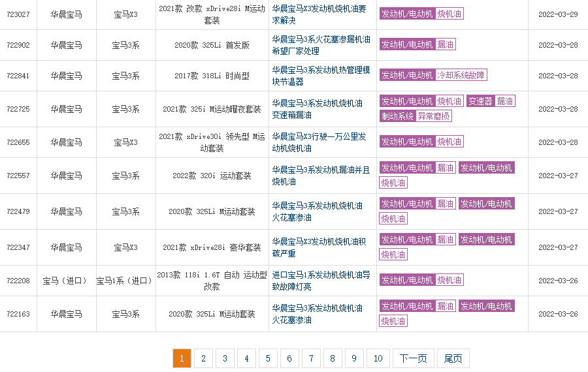
Task: Click 漏油 tag in row 722347
Action: 446,240
